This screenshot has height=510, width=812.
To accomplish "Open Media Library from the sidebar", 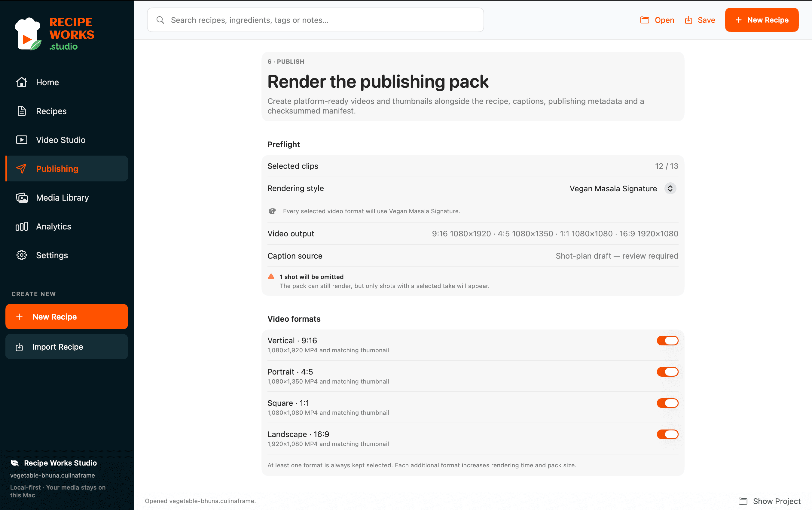I will point(67,198).
